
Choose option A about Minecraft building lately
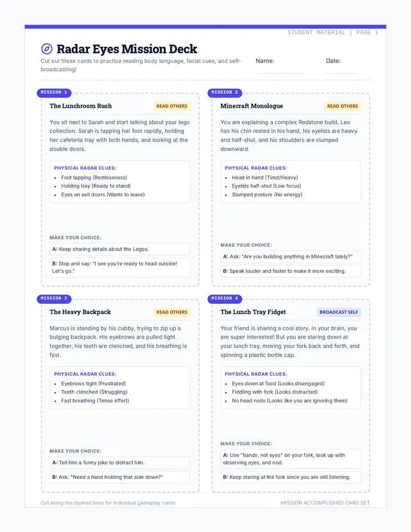pyautogui.click(x=291, y=256)
